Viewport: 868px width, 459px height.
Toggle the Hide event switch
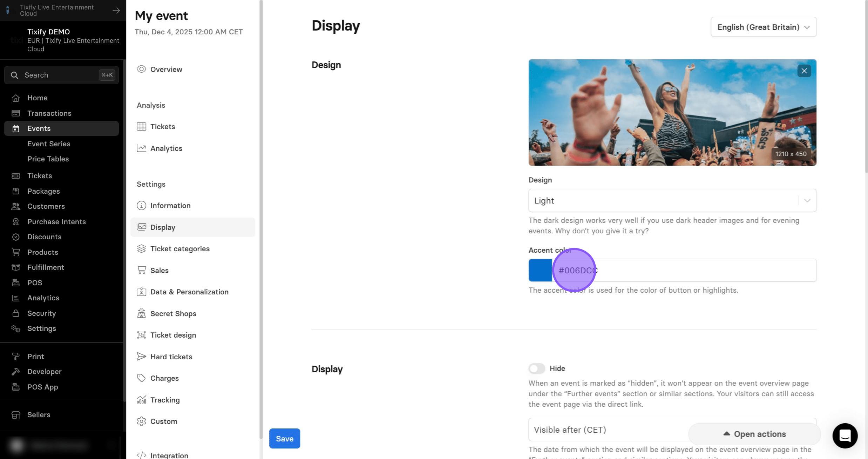tap(537, 368)
